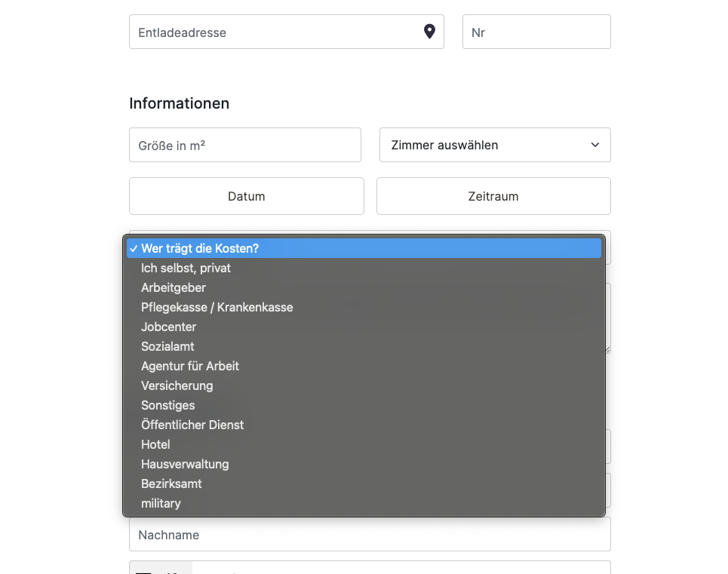Choose Hausverwaltung option
The width and height of the screenshot is (728, 574).
(364, 464)
